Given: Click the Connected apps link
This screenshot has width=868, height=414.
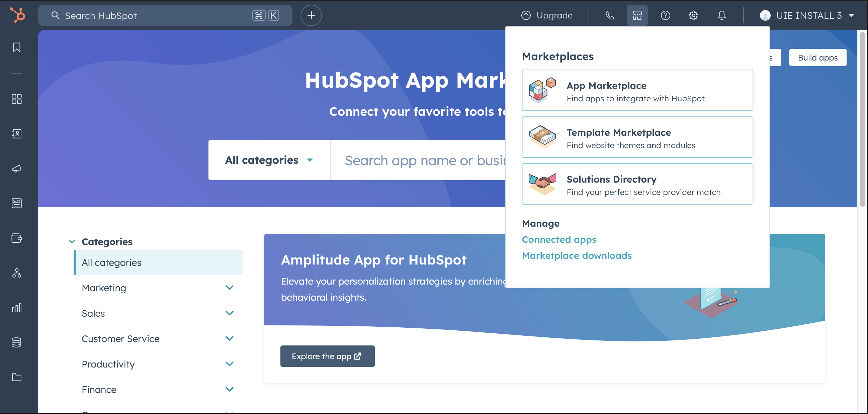Looking at the screenshot, I should [559, 239].
